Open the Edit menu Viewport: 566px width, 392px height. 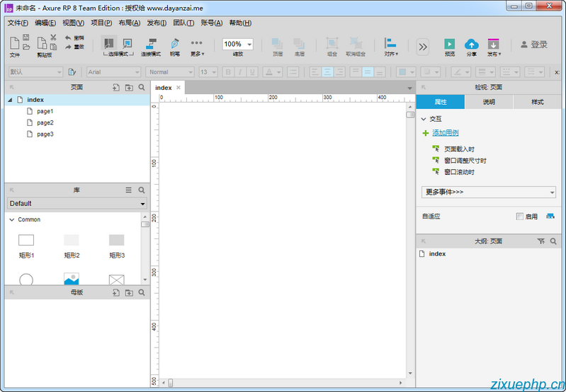click(45, 23)
